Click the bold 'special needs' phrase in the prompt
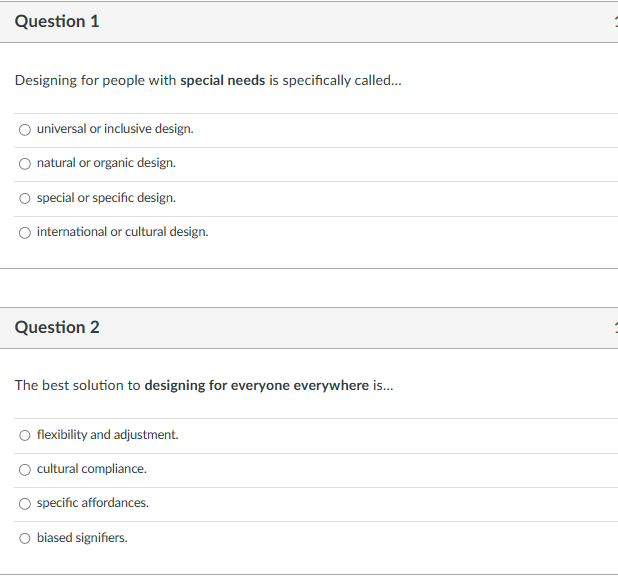Screen dimensions: 618x585 [x=222, y=81]
